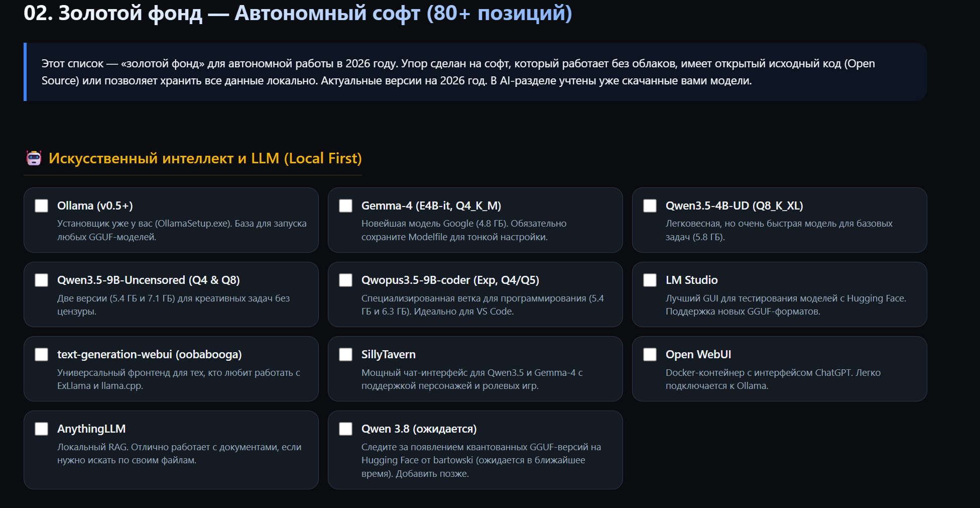Tick the SillyTavern checkbox
Screen dimensions: 980x508
[345, 354]
